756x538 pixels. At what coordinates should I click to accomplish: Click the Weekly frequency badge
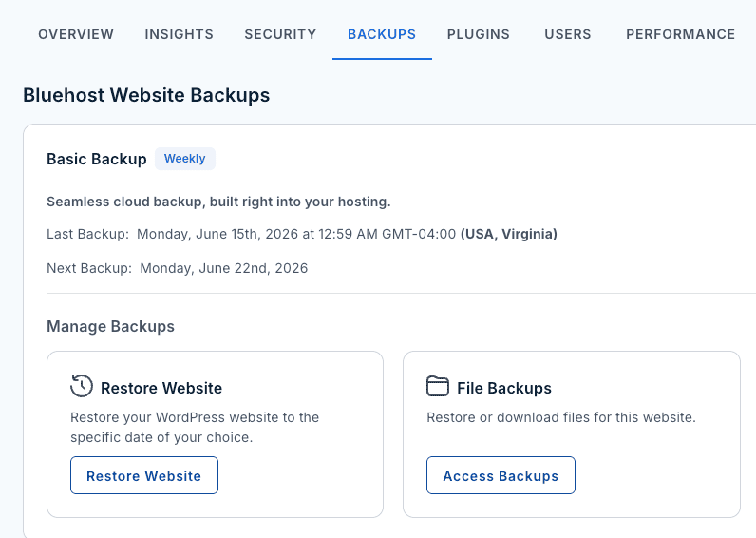click(185, 159)
